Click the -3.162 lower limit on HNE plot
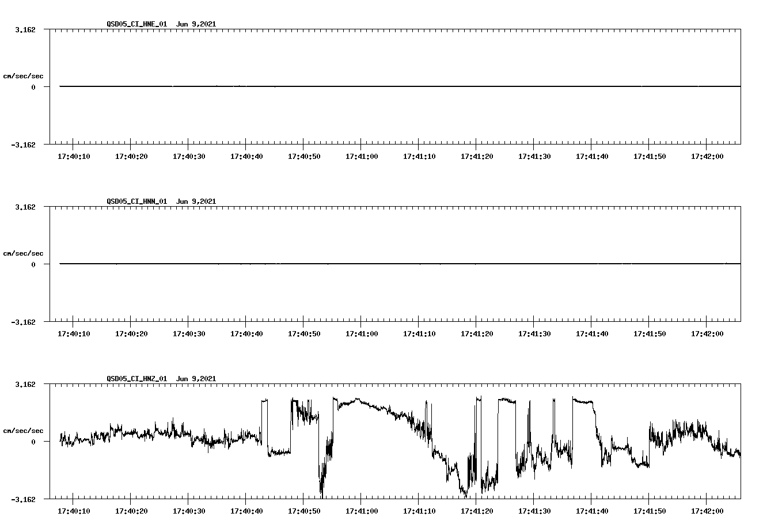Viewport: 782px width, 532px height. click(24, 145)
